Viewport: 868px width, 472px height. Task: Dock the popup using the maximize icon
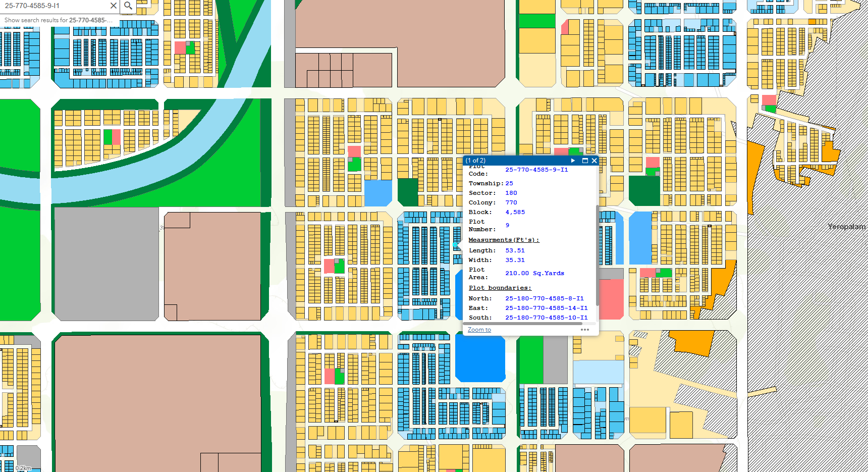585,161
